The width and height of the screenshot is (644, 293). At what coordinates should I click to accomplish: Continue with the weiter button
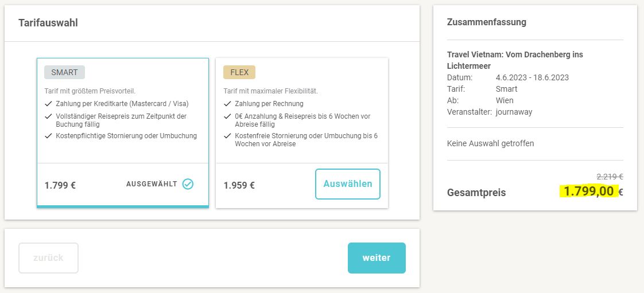pyautogui.click(x=377, y=257)
